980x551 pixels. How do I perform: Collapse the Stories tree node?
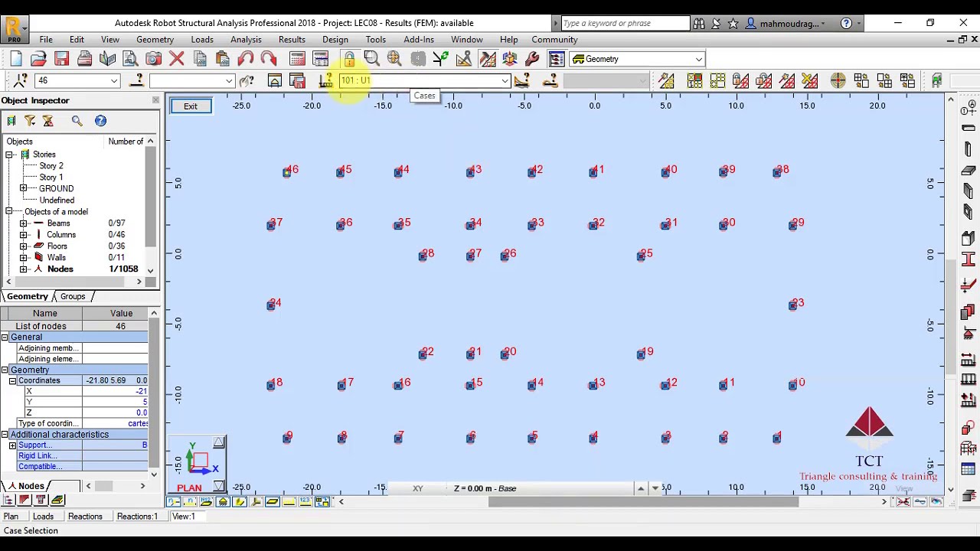coord(9,155)
